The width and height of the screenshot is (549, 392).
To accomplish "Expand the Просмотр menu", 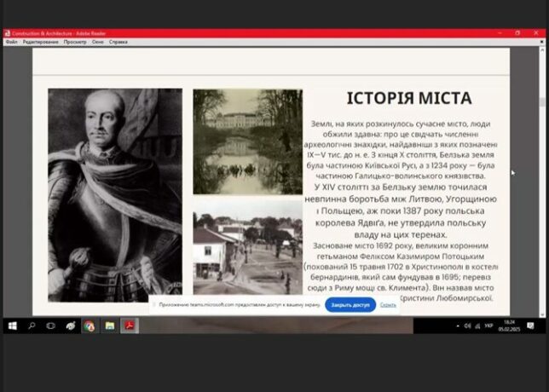I will point(75,41).
